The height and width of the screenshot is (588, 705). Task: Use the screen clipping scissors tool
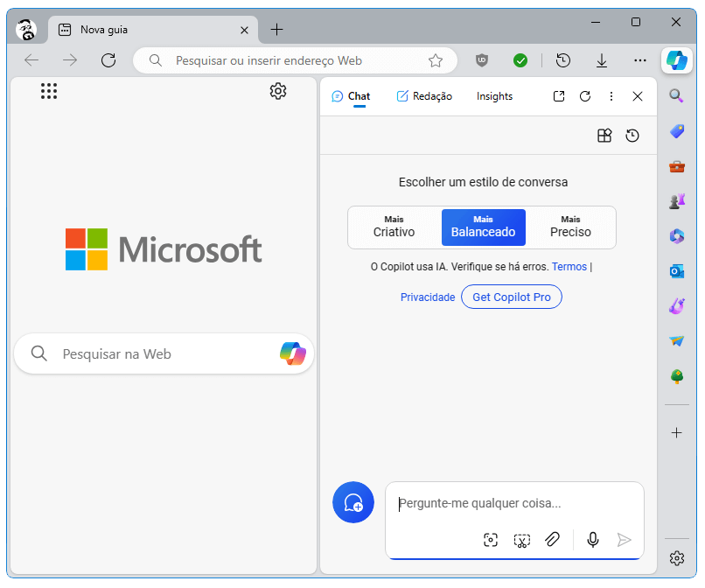(x=521, y=540)
